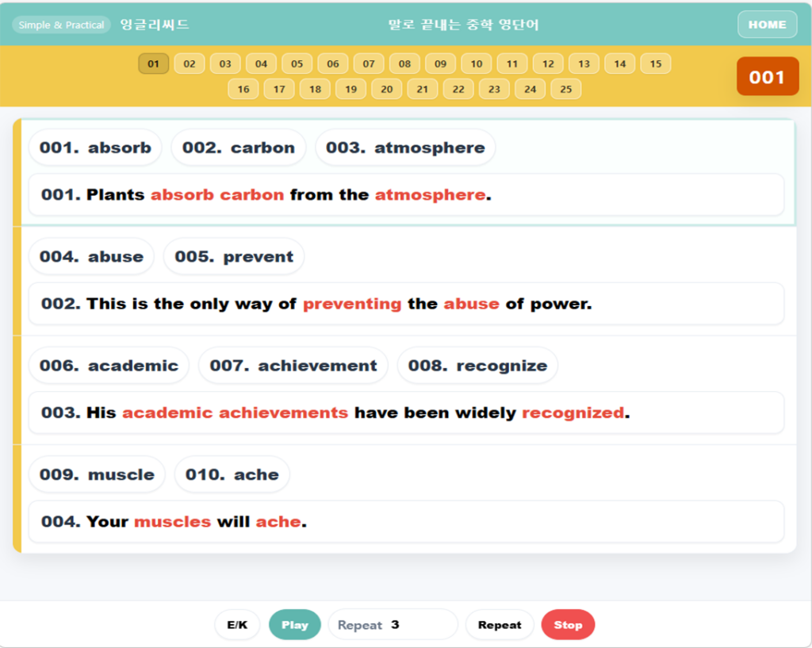Go to lesson tab 16
The width and height of the screenshot is (812, 648).
[x=243, y=89]
